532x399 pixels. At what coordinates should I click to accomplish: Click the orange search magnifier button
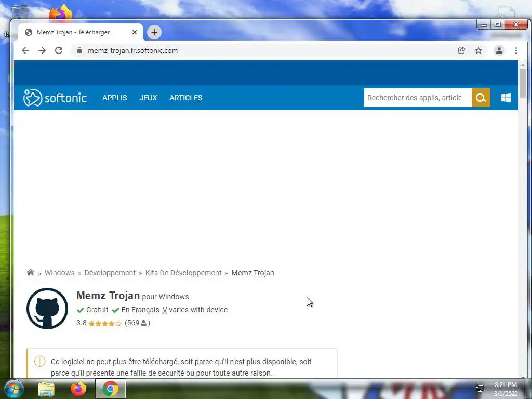point(481,98)
